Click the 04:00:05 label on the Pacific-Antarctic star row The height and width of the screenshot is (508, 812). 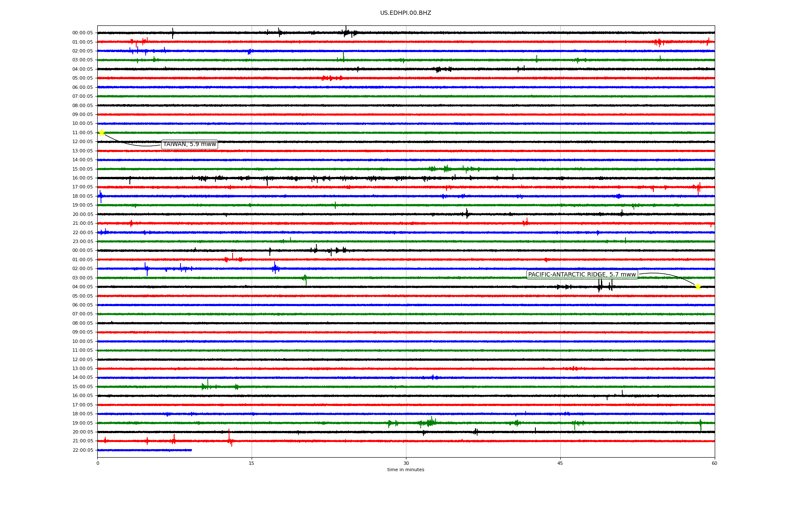82,287
